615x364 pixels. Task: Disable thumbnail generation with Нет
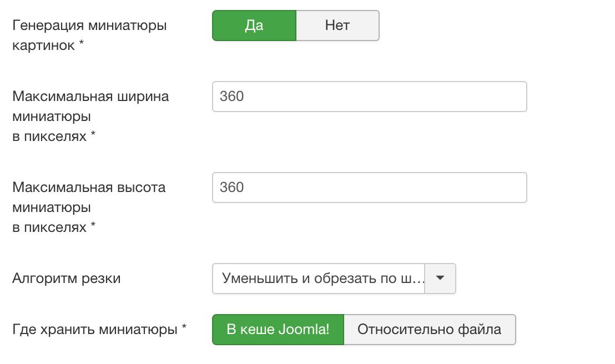(337, 26)
